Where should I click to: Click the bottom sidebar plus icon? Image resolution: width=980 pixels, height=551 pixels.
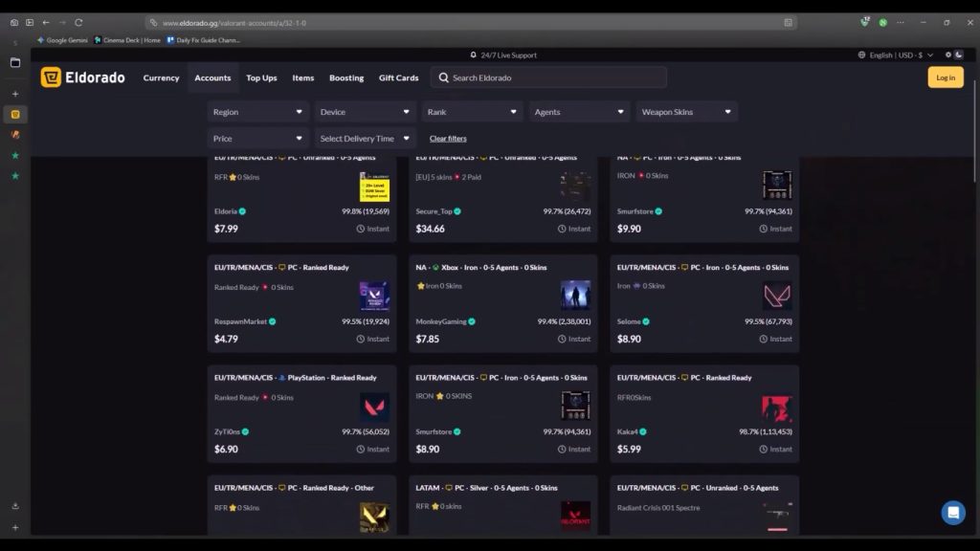tap(15, 527)
